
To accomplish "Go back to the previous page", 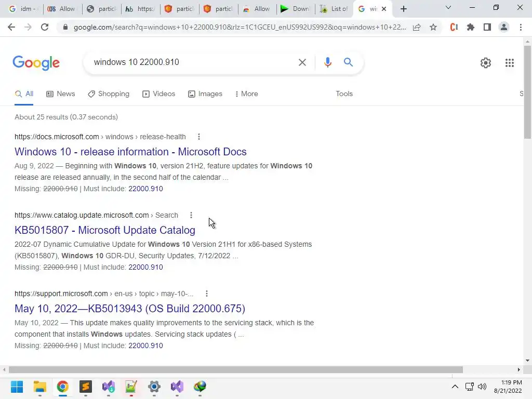I will coord(11,27).
